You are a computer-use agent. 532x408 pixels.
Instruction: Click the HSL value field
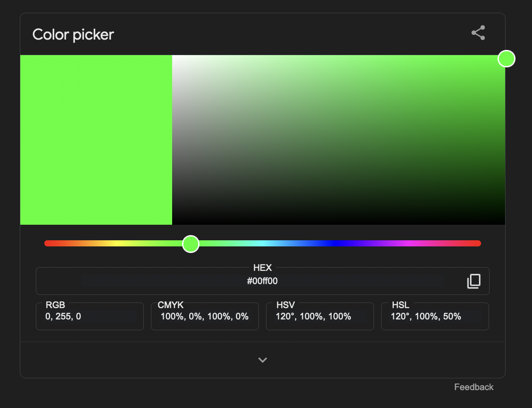click(x=434, y=317)
